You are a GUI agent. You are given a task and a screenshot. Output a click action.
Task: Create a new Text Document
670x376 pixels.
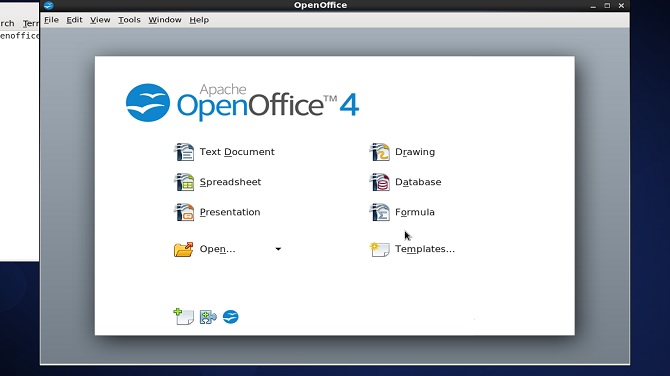(237, 152)
